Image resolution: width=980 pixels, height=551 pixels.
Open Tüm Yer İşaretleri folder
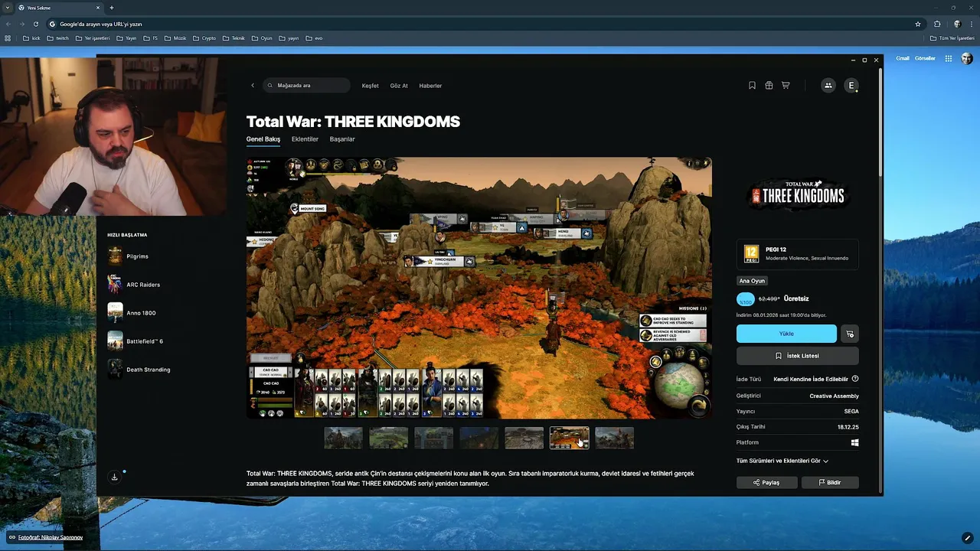(x=952, y=38)
